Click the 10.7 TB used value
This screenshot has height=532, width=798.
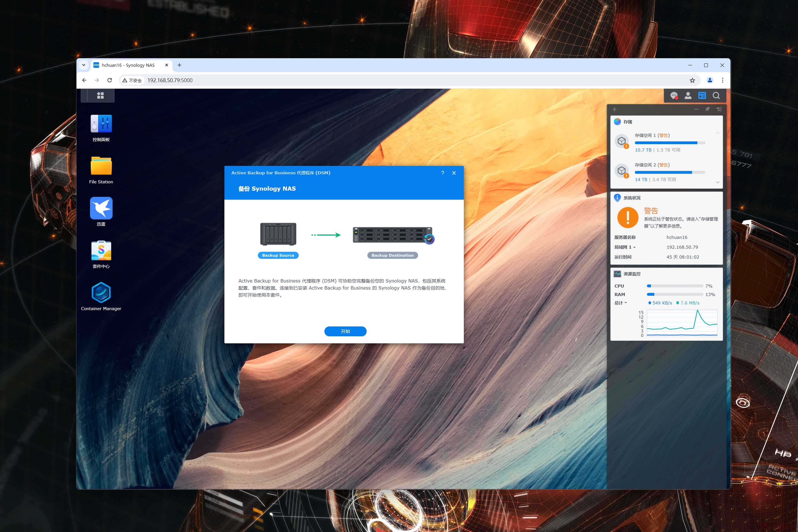coord(643,150)
